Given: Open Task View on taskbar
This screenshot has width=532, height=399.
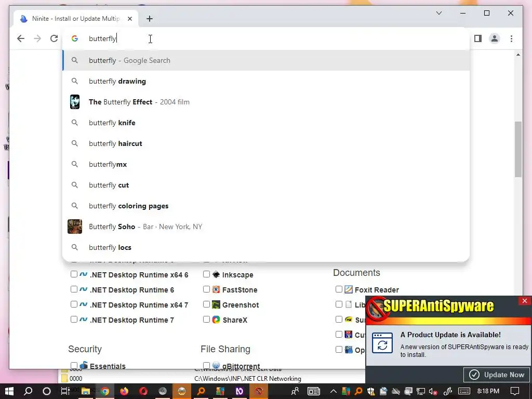Looking at the screenshot, I should tap(65, 391).
